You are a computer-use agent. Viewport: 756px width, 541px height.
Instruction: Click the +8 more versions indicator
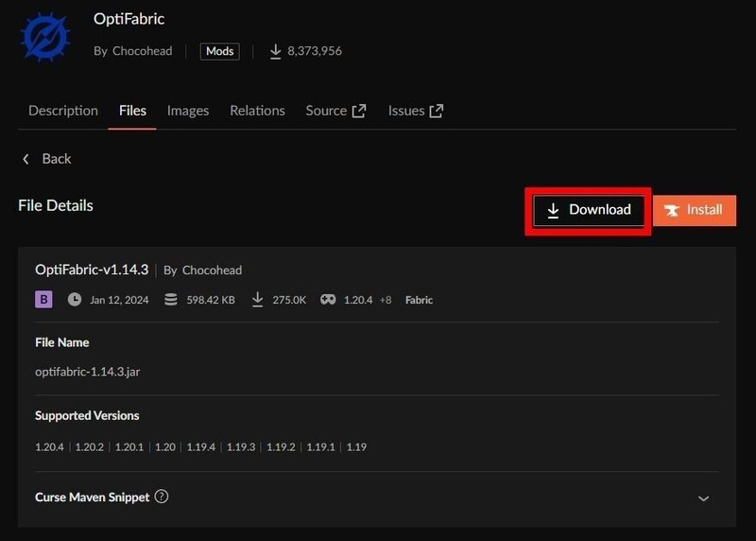pos(386,300)
